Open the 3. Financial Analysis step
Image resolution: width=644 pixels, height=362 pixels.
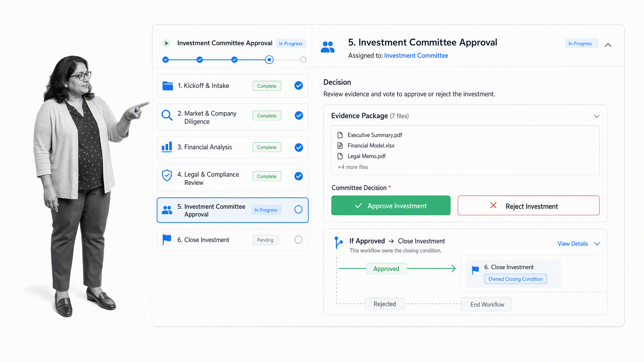click(x=233, y=147)
